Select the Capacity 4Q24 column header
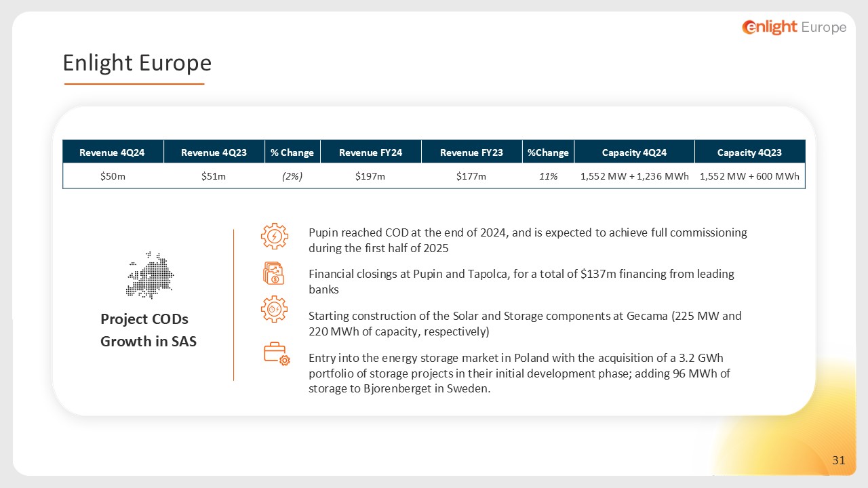Viewport: 868px width, 488px height. pos(634,152)
